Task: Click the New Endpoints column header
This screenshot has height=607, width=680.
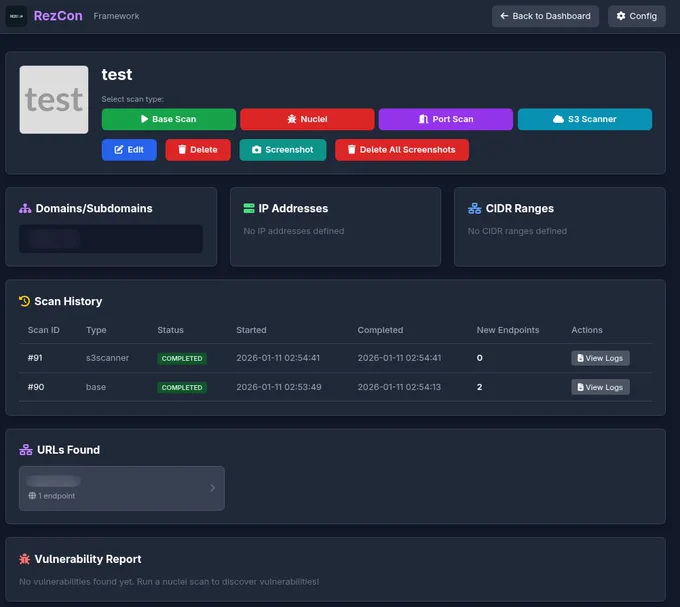Action: 508,330
